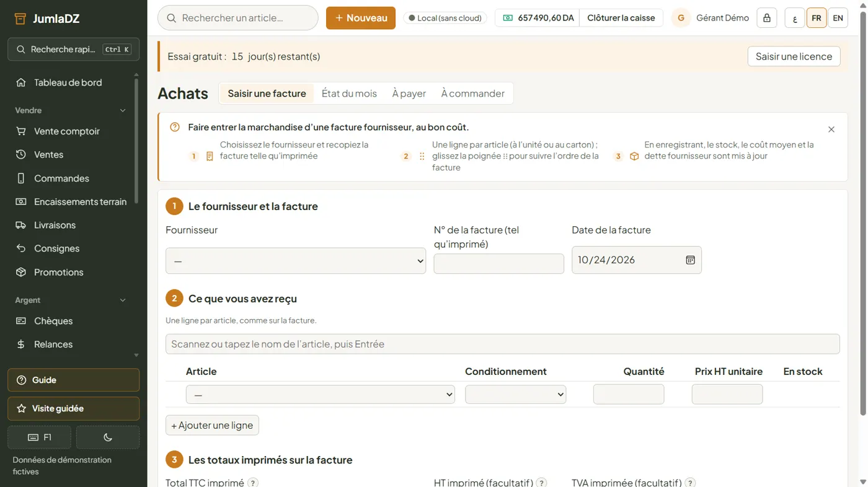Viewport: 868px width, 487px height.
Task: Click the Nouveau button
Action: [x=361, y=18]
